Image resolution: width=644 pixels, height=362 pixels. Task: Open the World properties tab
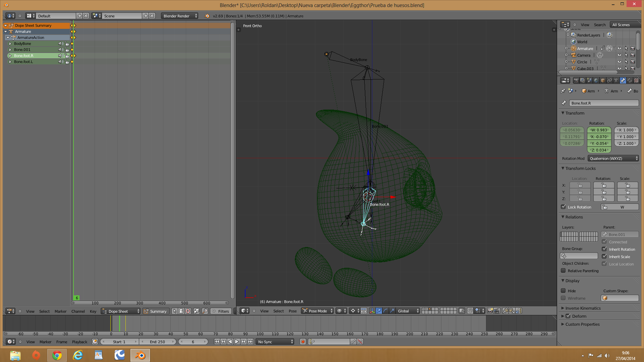[596, 80]
